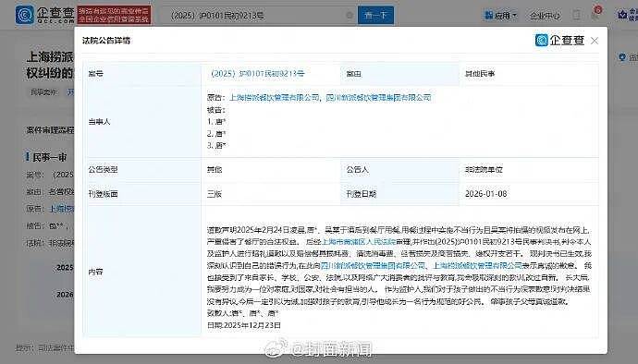638x364 pixels.
Task: Click the 企查查 logo inside the dialog
Action: tap(559, 41)
